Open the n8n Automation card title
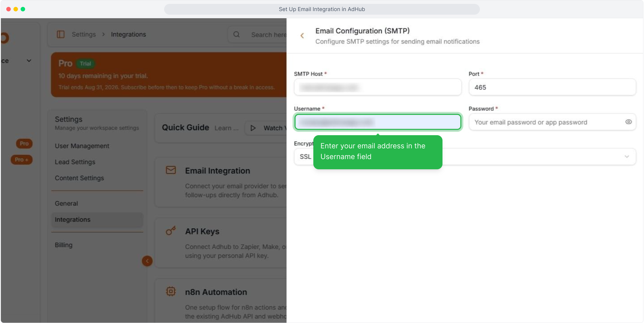 point(216,292)
